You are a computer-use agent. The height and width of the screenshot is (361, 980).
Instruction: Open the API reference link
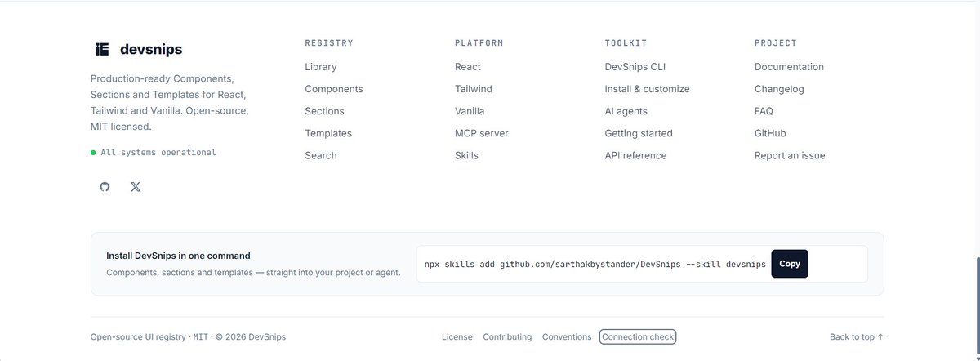[635, 155]
